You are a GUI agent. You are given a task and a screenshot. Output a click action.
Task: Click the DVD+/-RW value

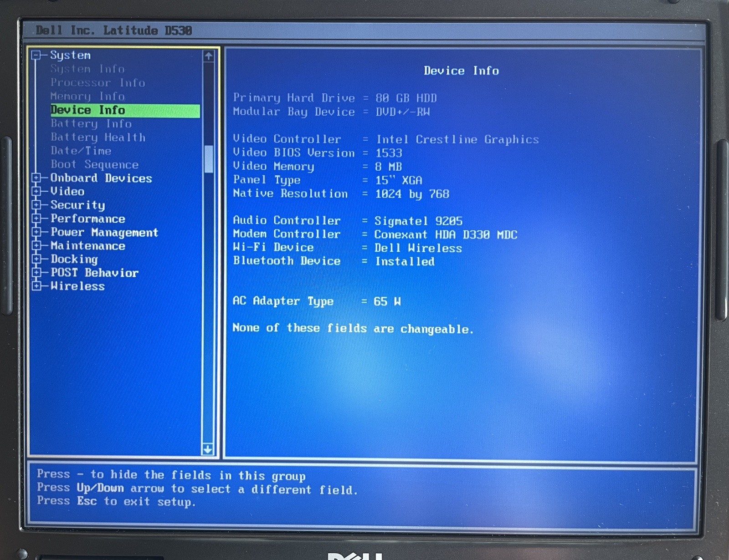402,112
